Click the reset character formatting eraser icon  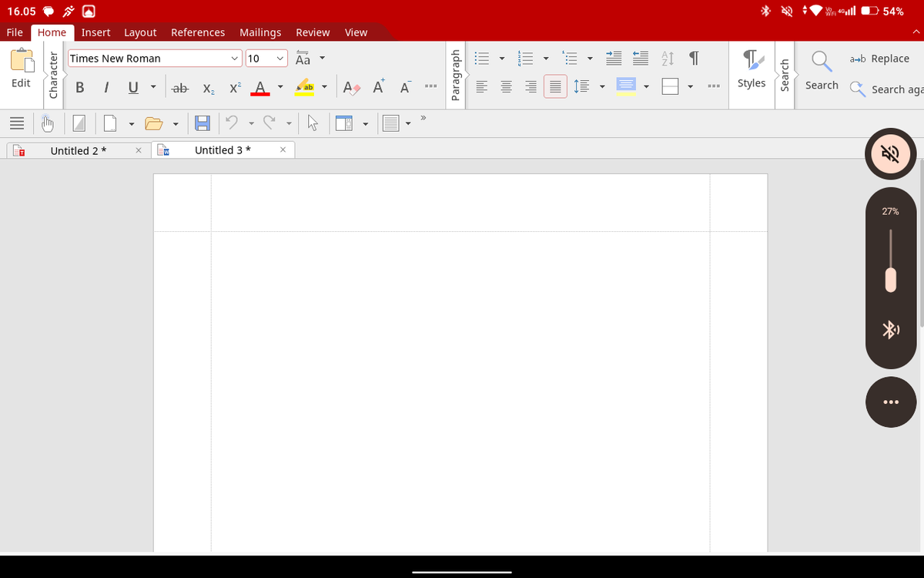coord(350,88)
